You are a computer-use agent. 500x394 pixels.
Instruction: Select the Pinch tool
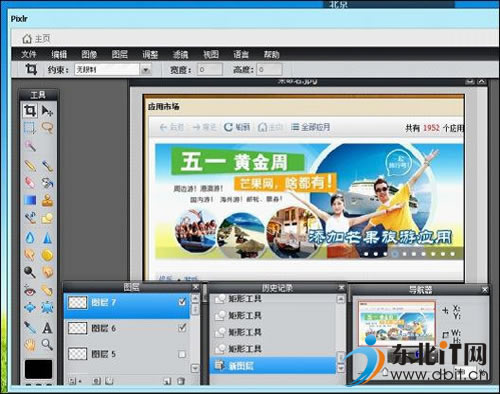coord(47,307)
